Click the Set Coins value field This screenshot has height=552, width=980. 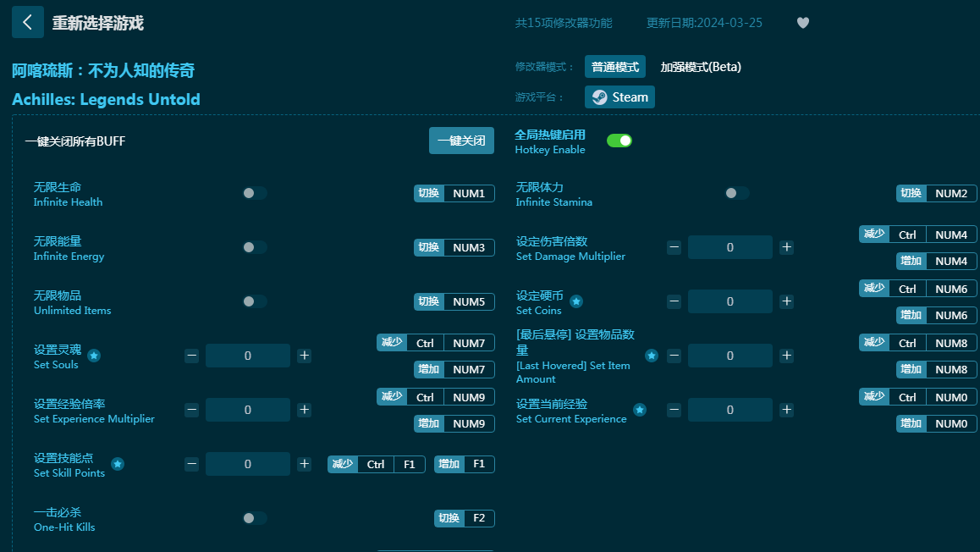(x=730, y=301)
